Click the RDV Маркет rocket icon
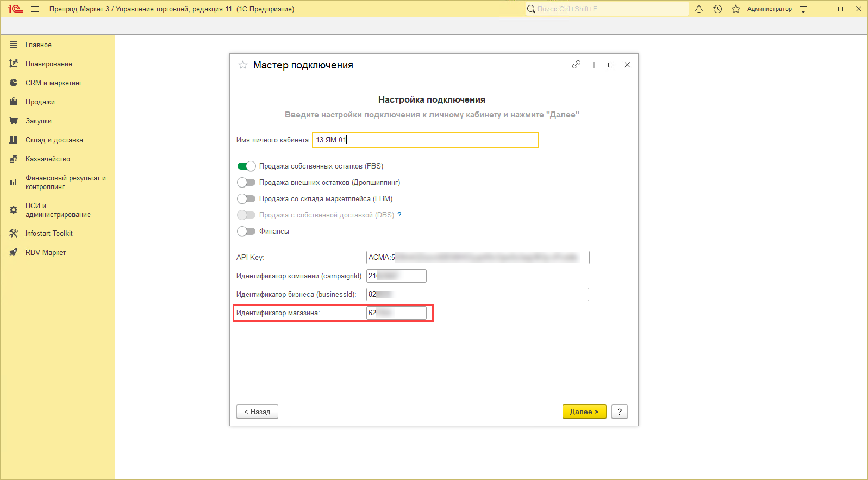Image resolution: width=868 pixels, height=480 pixels. pyautogui.click(x=14, y=252)
